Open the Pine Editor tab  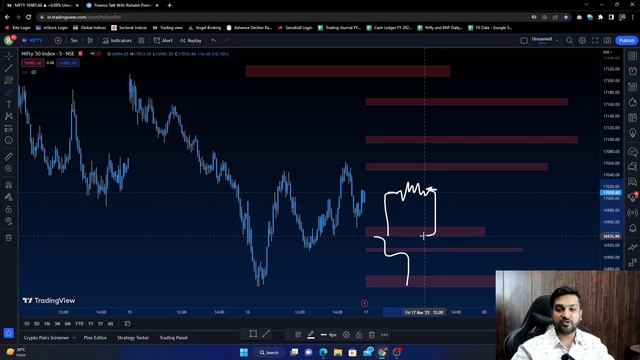pyautogui.click(x=95, y=338)
